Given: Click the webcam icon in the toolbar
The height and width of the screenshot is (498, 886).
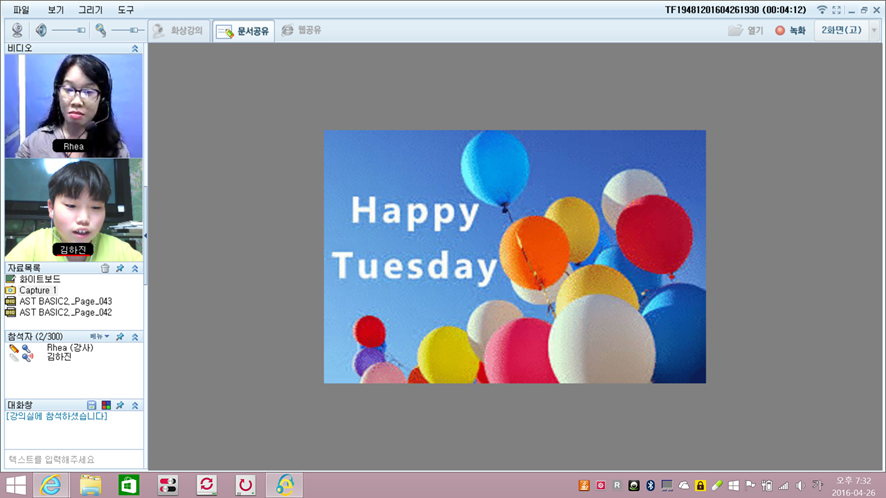Looking at the screenshot, I should (x=17, y=30).
